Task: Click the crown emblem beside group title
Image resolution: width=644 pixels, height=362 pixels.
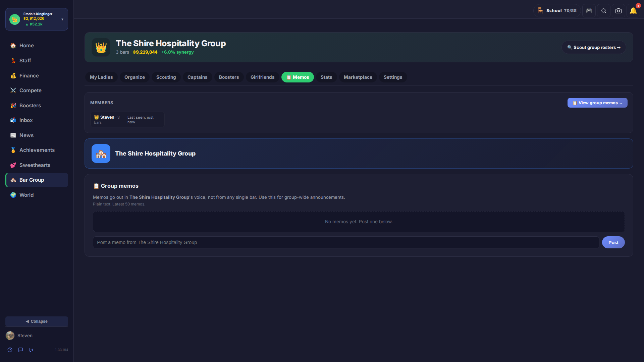Action: [x=101, y=47]
